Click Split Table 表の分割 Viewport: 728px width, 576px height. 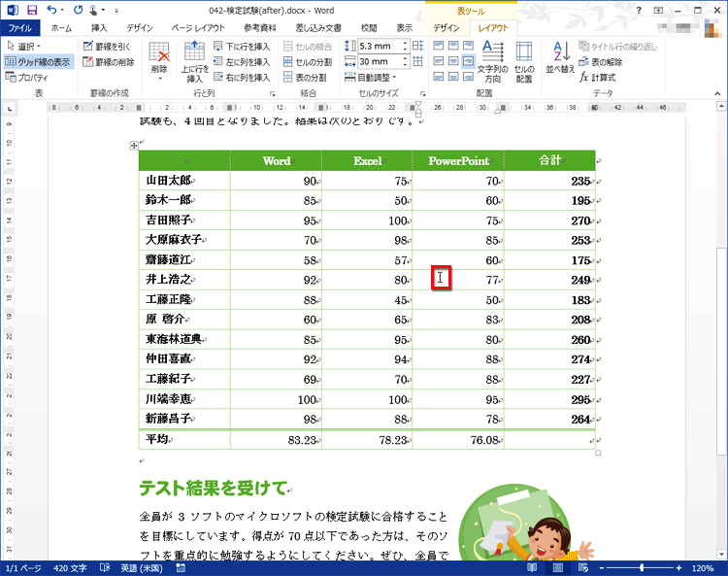tap(305, 77)
